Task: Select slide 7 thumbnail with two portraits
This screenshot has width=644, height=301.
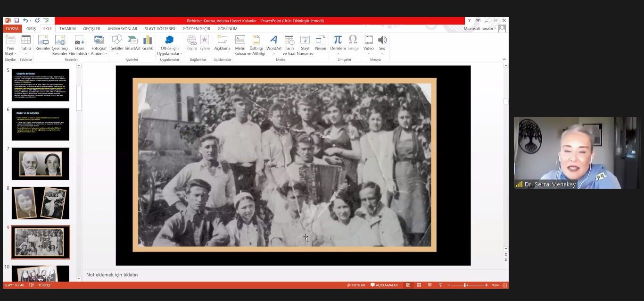Action: point(41,164)
